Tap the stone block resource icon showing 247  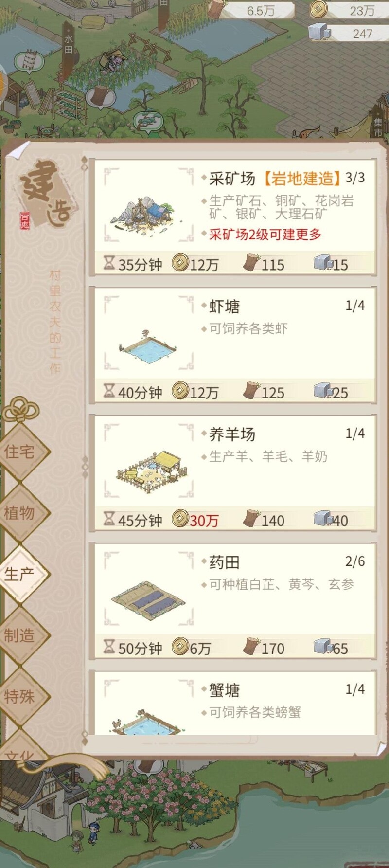[319, 32]
